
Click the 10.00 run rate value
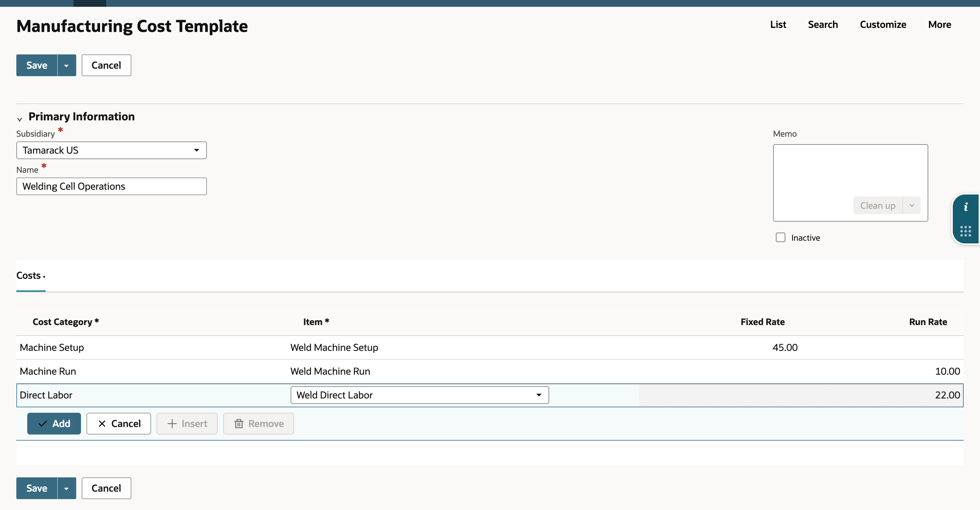pos(947,371)
